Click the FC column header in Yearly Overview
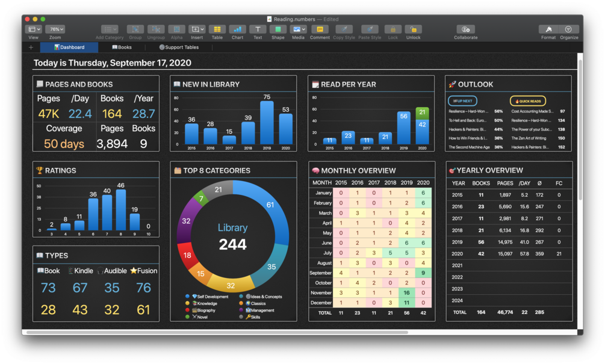Viewport: 605px width, 364px height. [559, 183]
